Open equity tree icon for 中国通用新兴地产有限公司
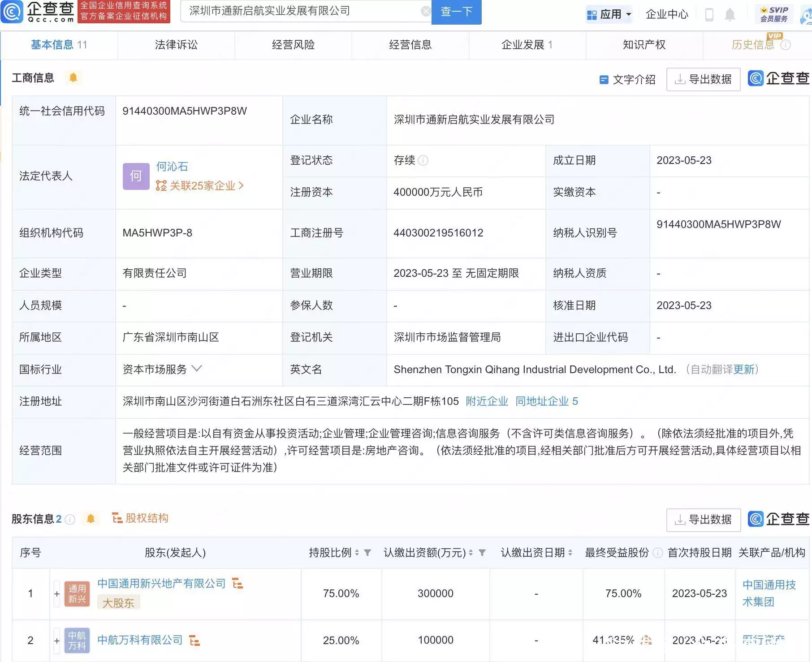This screenshot has width=812, height=662. coord(238,584)
